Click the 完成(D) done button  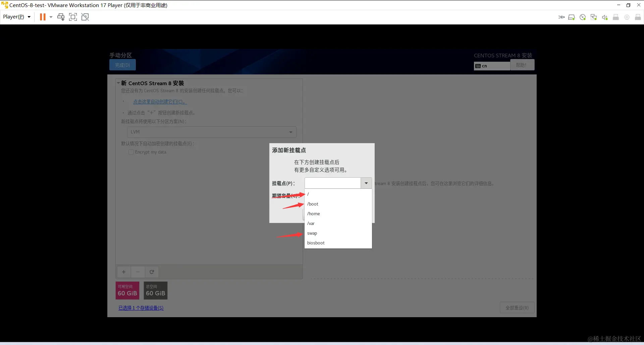(x=122, y=65)
